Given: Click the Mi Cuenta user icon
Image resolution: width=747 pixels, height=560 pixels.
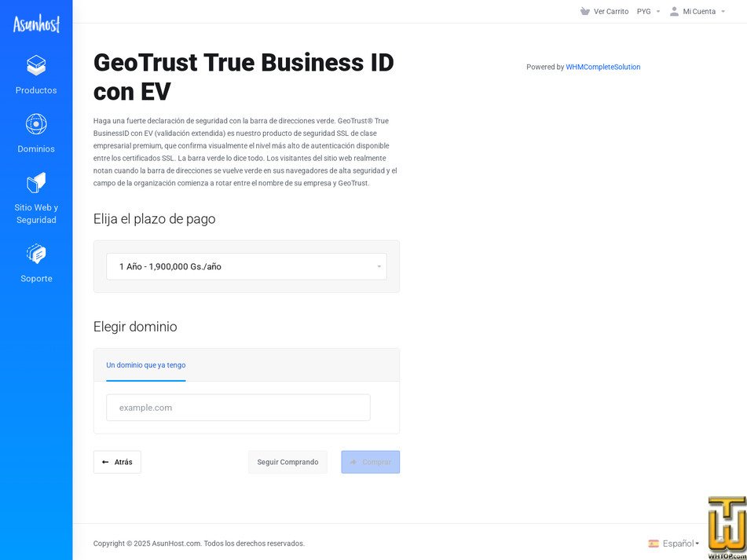Looking at the screenshot, I should tap(674, 11).
